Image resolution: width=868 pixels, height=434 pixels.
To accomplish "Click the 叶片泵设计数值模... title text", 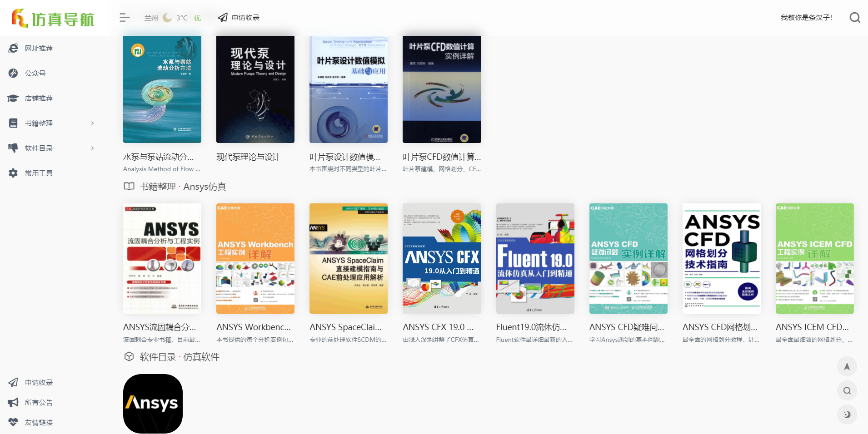I will pyautogui.click(x=345, y=157).
